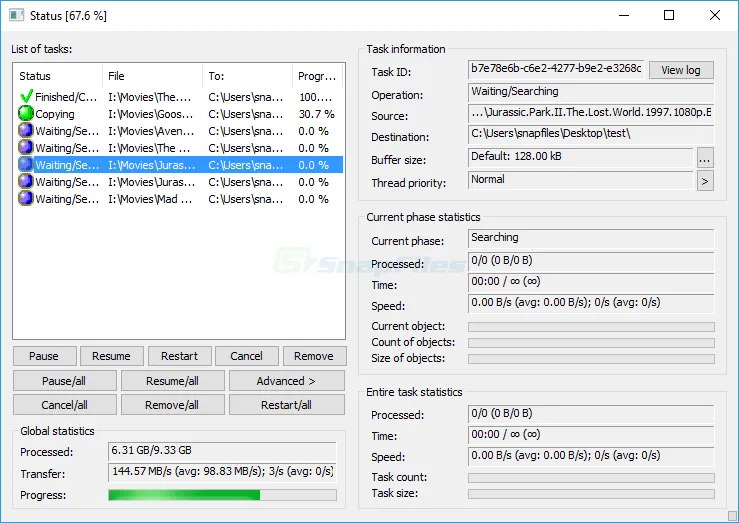The height and width of the screenshot is (523, 739).
Task: Click the Count of objects progress bar
Action: (591, 343)
